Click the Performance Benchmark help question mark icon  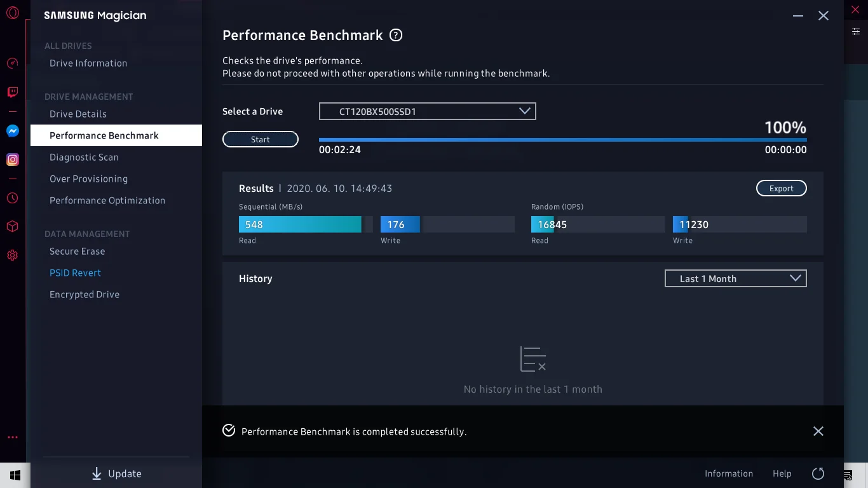coord(396,35)
